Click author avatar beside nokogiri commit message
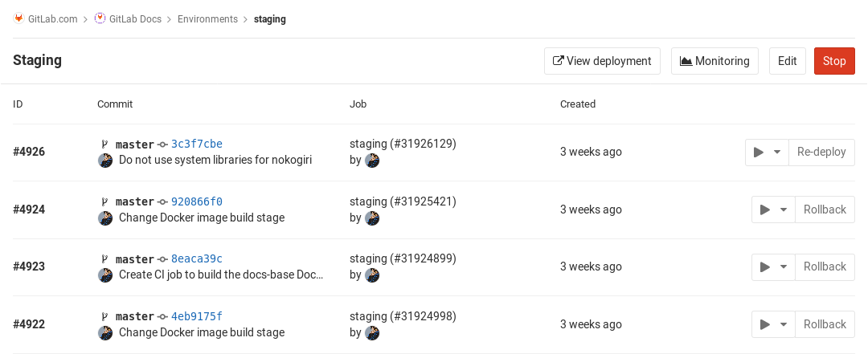This screenshot has height=354, width=868. click(x=105, y=160)
